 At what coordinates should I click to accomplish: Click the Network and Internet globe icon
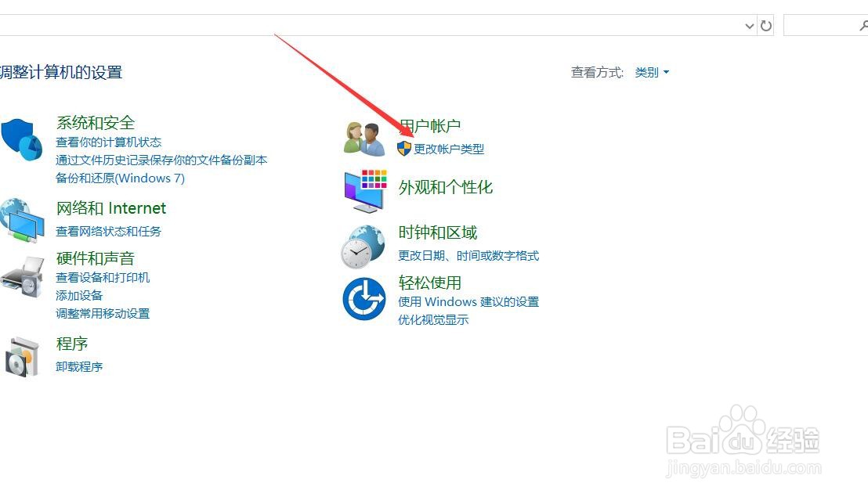pos(22,221)
